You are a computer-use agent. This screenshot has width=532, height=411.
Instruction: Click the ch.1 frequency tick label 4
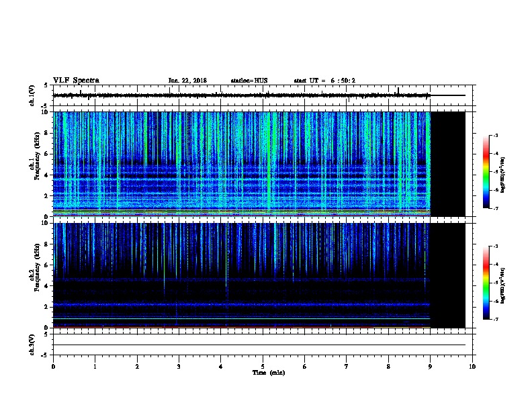pyautogui.click(x=47, y=175)
